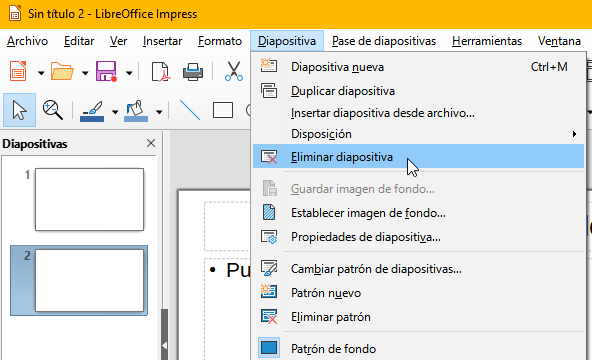The width and height of the screenshot is (592, 360).
Task: Open the Ventana menu
Action: (x=559, y=41)
